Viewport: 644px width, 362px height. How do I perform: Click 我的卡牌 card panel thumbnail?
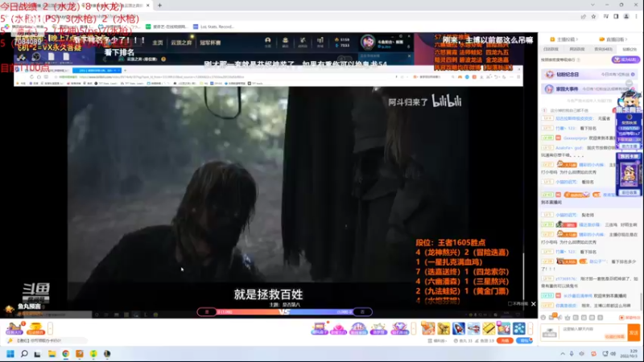pyautogui.click(x=629, y=175)
